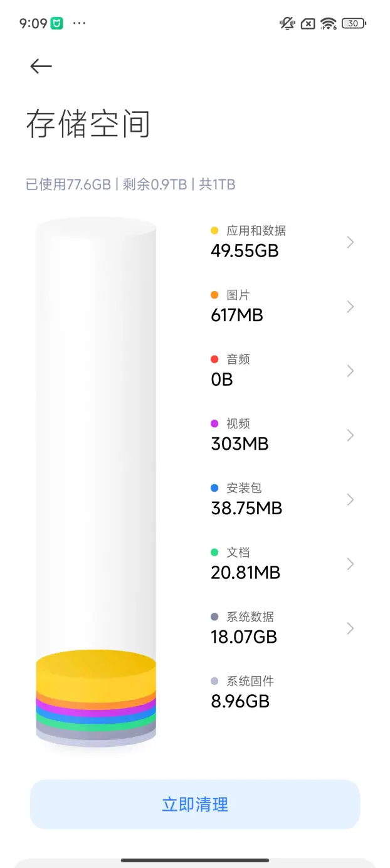Viewport: 390px width, 868px height.
Task: Click the yellow 应用和数据 legend dot
Action: pyautogui.click(x=214, y=231)
